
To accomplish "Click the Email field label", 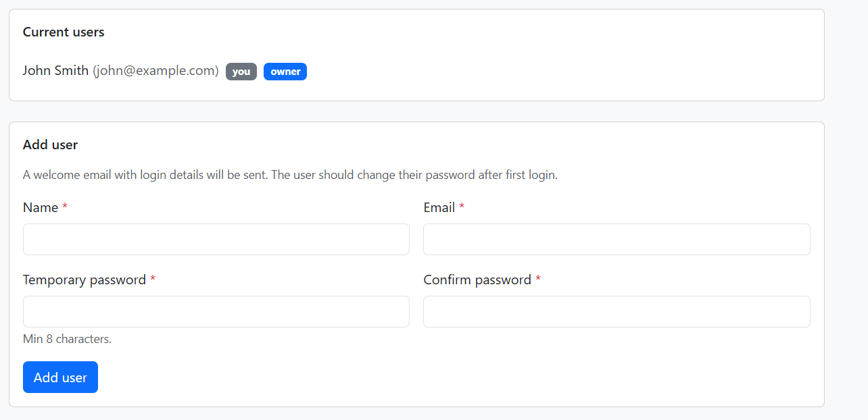I will 439,207.
